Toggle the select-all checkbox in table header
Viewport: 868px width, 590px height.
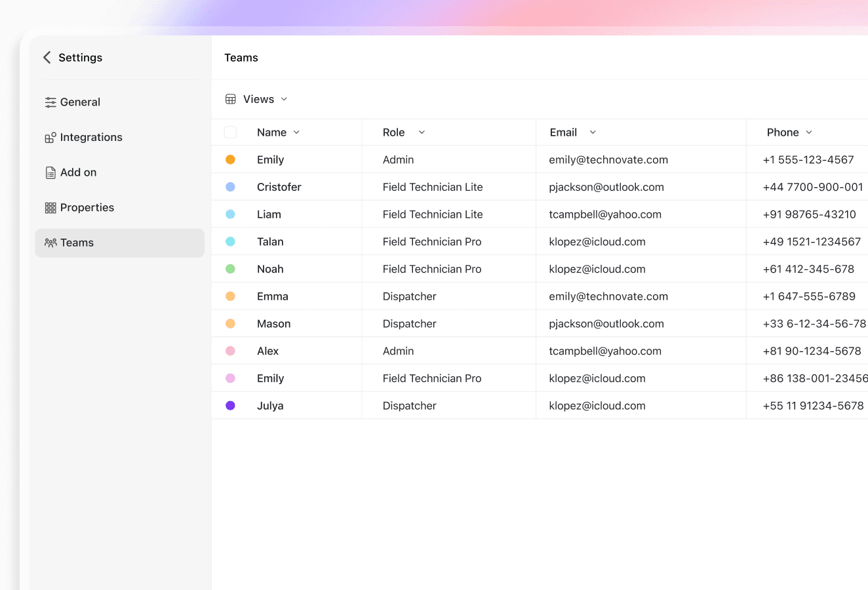point(230,132)
